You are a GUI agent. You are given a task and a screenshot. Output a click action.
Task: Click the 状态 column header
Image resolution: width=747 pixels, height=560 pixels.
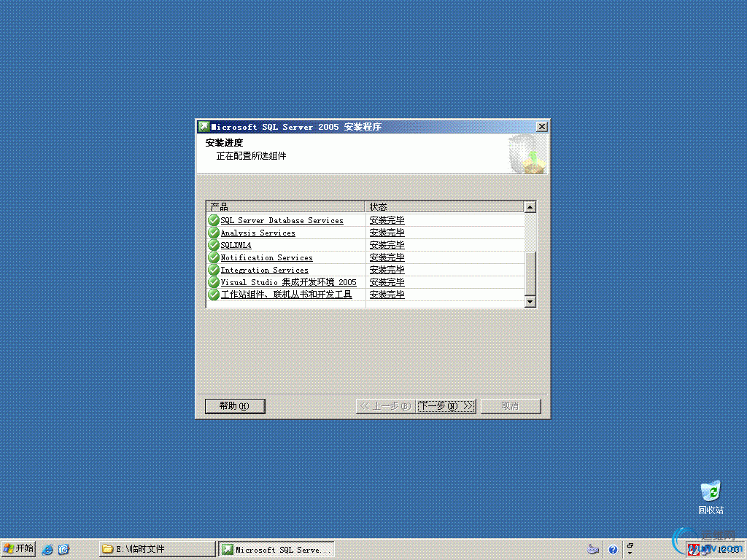[444, 206]
